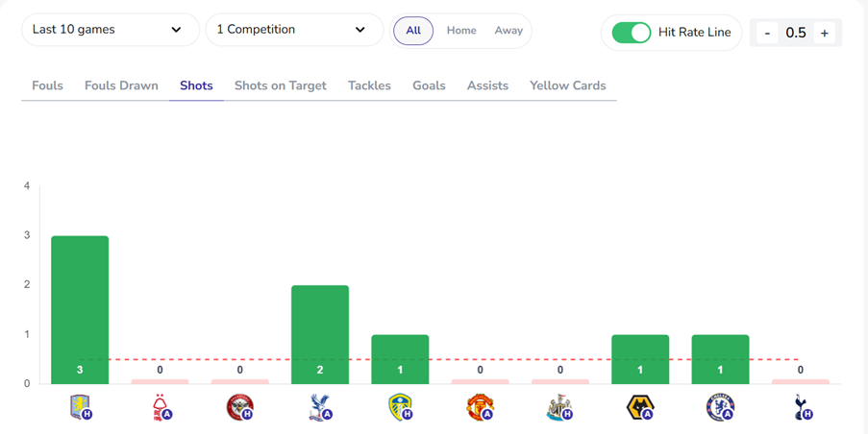Expand the 1 Competition dropdown
The width and height of the screenshot is (868, 434).
(292, 30)
